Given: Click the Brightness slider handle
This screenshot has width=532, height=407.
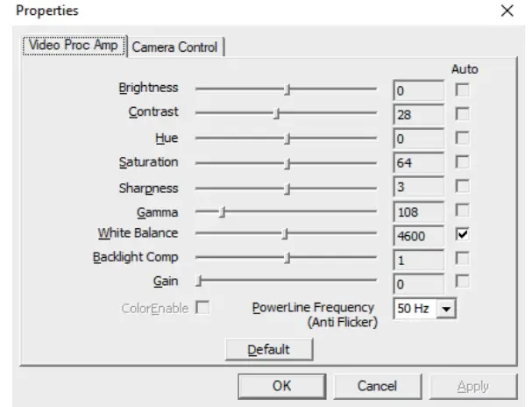Looking at the screenshot, I should click(287, 89).
